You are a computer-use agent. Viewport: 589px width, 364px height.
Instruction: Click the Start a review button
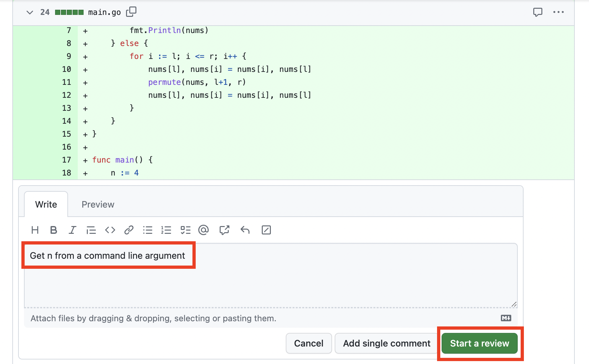479,343
